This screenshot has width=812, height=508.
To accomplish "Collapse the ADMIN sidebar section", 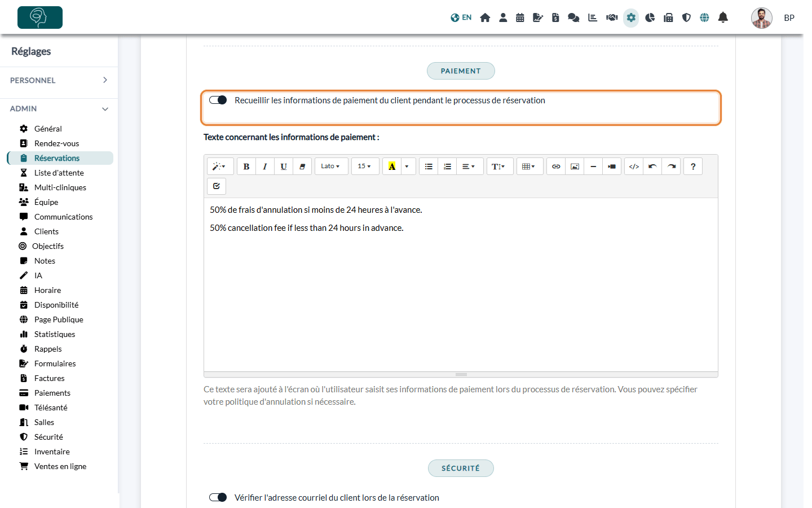I will (x=59, y=108).
